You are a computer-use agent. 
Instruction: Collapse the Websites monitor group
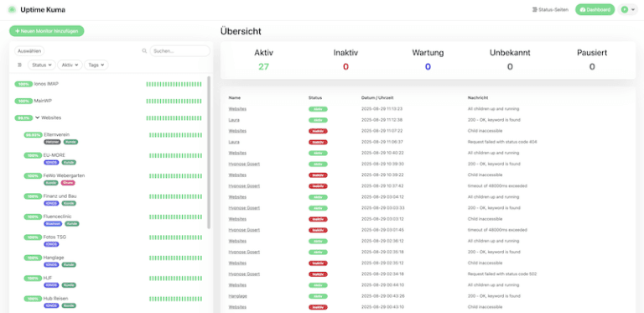click(x=38, y=117)
